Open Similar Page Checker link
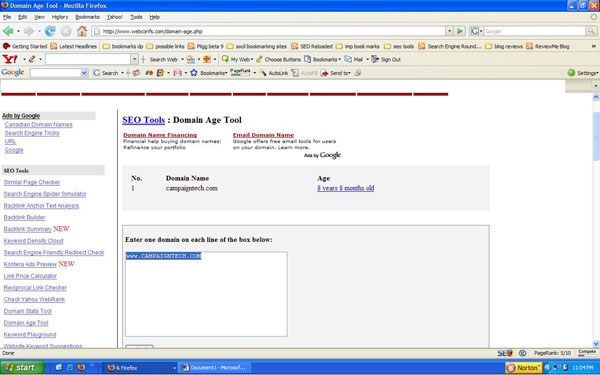 tap(32, 182)
